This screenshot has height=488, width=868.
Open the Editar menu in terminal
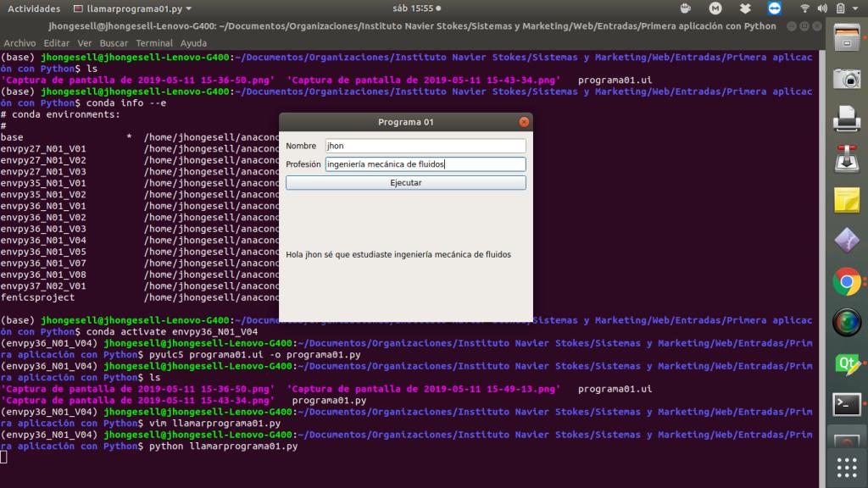[x=57, y=43]
